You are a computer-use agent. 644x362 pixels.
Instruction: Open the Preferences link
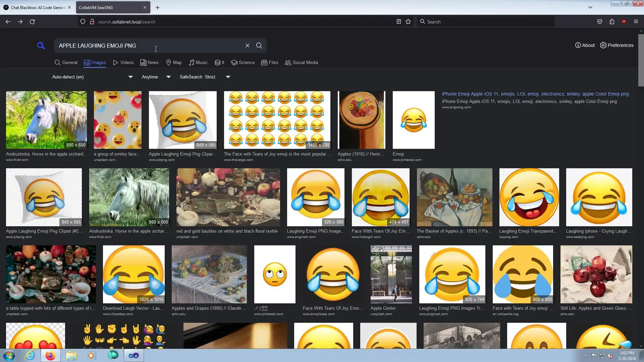tap(616, 45)
